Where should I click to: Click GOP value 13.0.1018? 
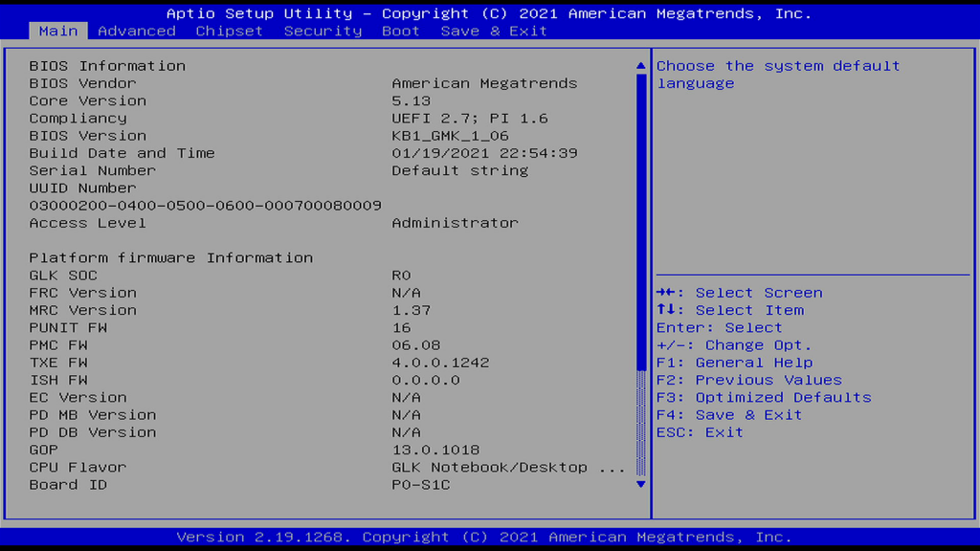(x=435, y=451)
